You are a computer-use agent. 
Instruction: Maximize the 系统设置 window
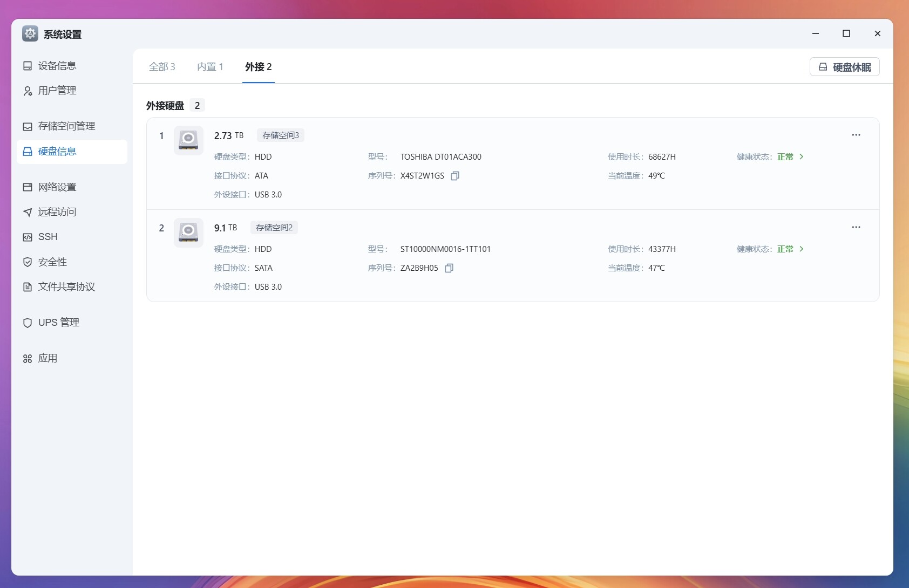point(846,33)
